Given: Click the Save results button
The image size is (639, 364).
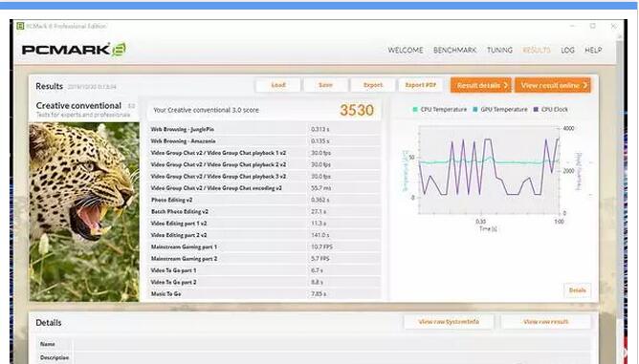Looking at the screenshot, I should pyautogui.click(x=325, y=85).
